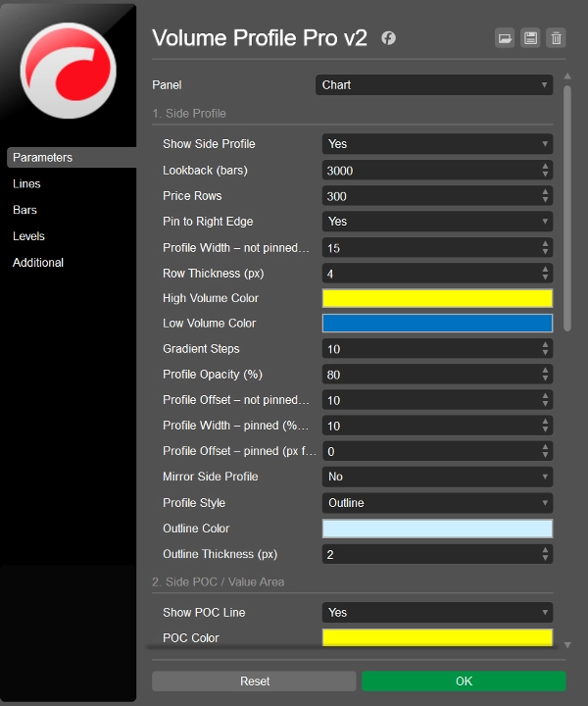
Task: Switch to the Additional tab
Action: (x=38, y=263)
